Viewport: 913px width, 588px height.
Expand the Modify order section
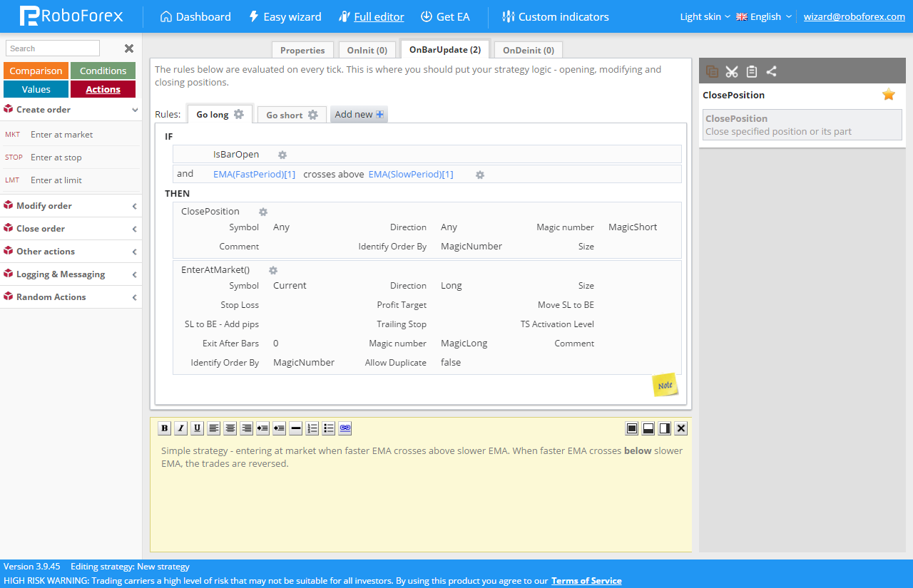[x=71, y=206]
